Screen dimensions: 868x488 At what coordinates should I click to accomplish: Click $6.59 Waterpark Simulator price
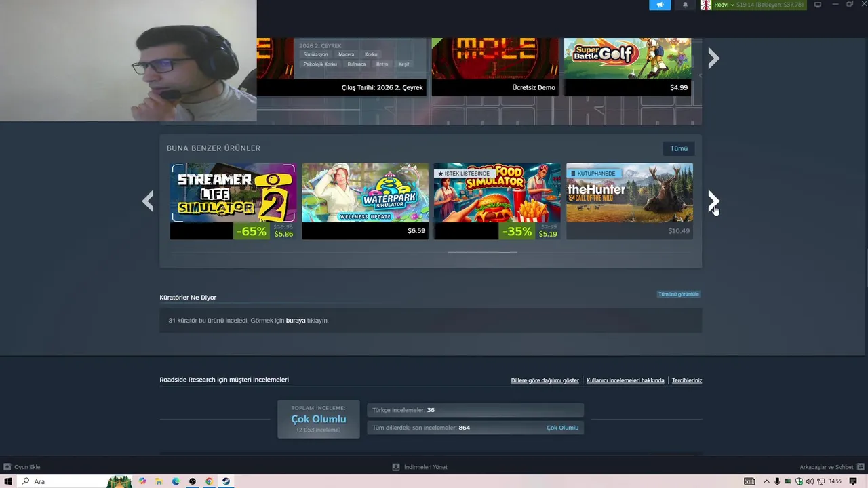click(416, 231)
